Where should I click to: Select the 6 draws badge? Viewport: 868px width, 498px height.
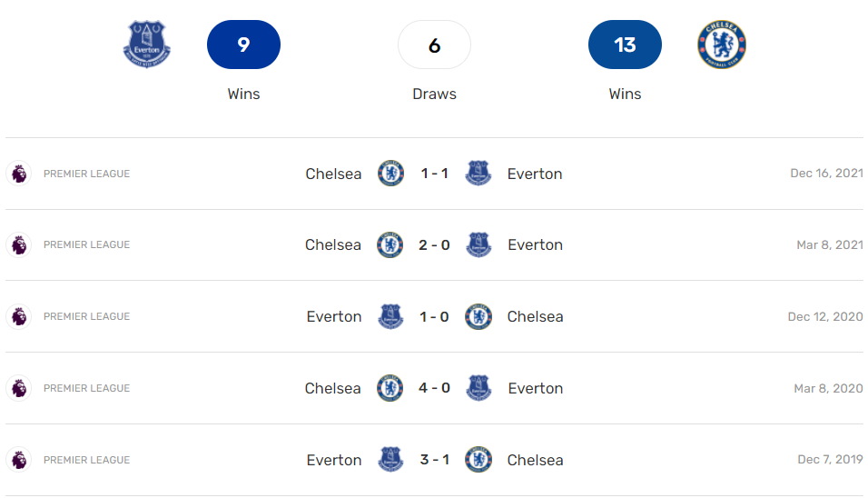point(434,45)
